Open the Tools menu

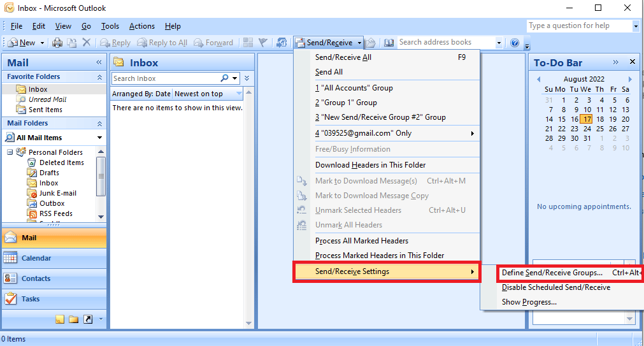pos(110,26)
